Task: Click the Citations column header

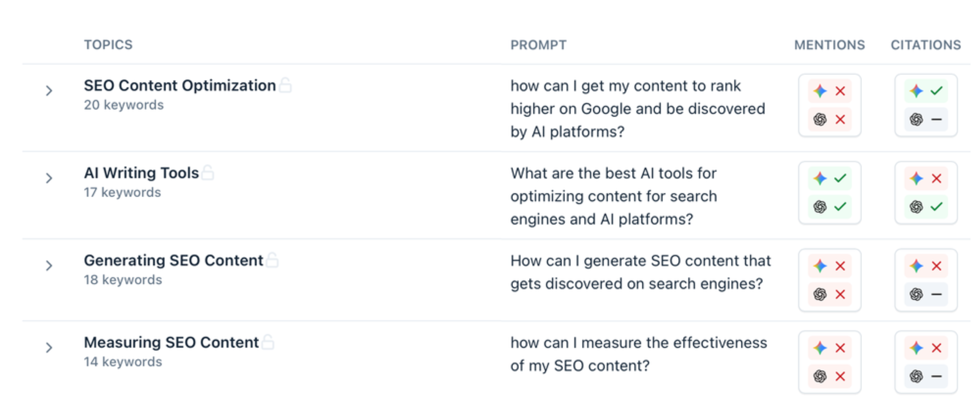Action: click(926, 45)
